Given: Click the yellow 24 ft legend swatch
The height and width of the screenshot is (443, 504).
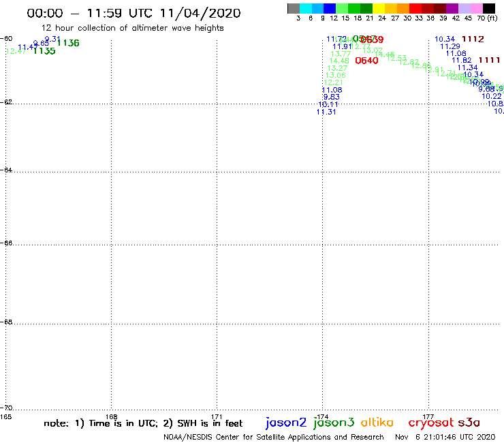Looking at the screenshot, I should (x=379, y=8).
